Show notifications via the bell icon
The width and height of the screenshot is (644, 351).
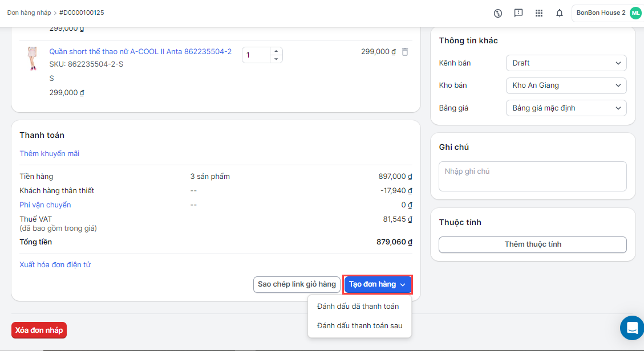pos(560,13)
